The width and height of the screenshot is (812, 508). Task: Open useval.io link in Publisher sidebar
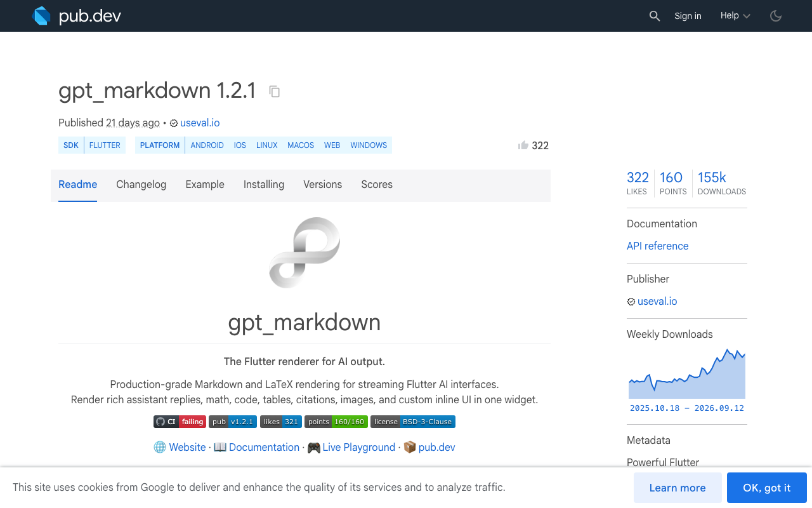(x=657, y=302)
